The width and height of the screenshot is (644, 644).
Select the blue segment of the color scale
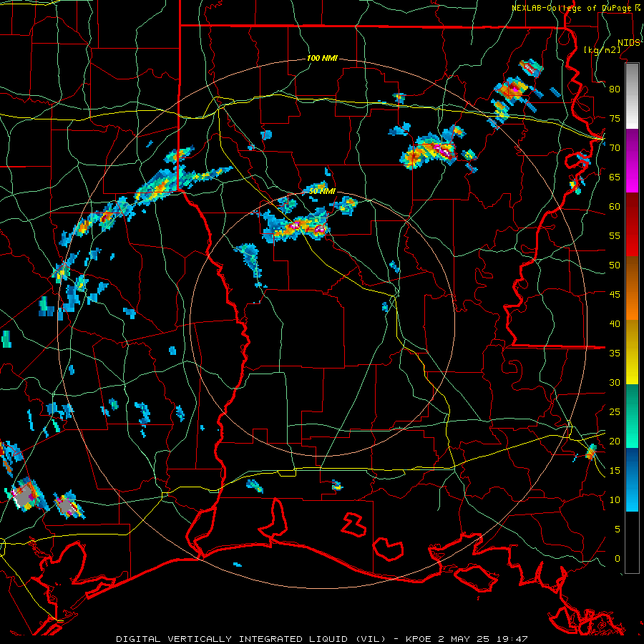coord(633,479)
